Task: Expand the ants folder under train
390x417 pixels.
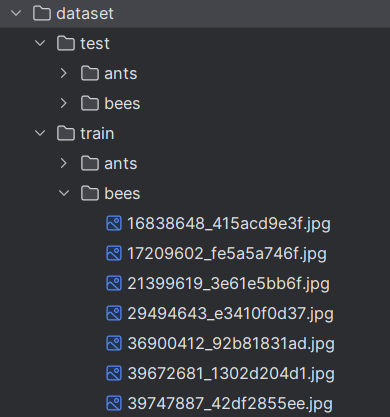Action: [64, 163]
